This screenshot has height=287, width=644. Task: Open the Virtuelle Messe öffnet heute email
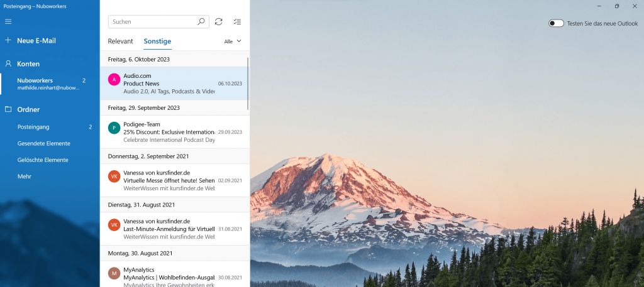175,180
